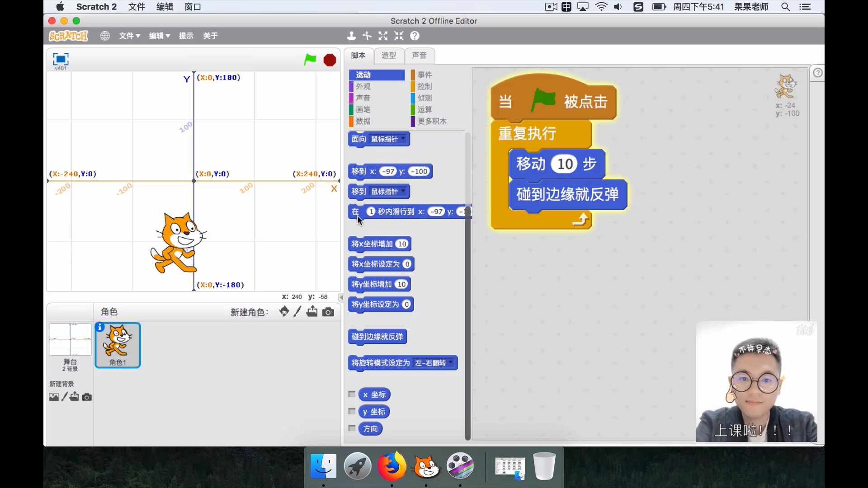868x488 pixels.
Task: Enter stage full-screen presentation mode
Action: click(61, 59)
